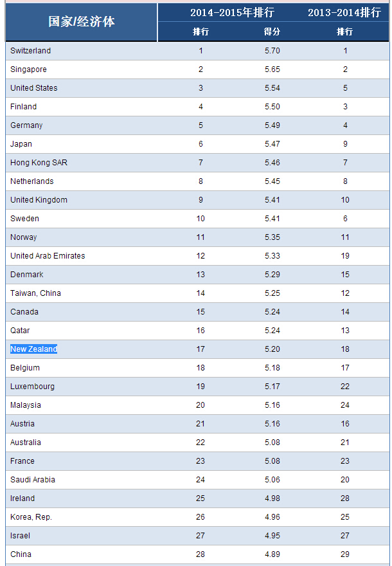Select the Taiwan, China row label
Image resolution: width=392 pixels, height=566 pixels.
pyautogui.click(x=35, y=293)
